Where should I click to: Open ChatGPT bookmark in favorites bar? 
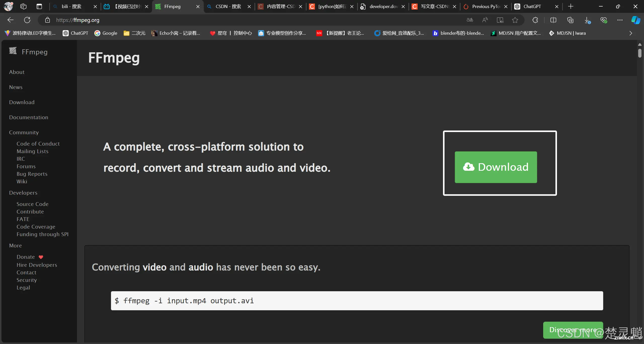(75, 33)
